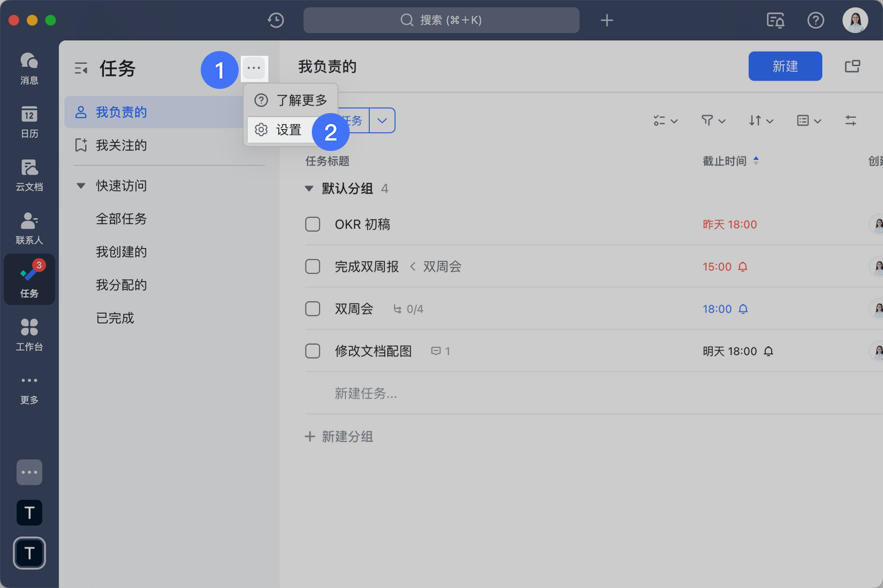Click the 新建任务 input field
Viewport: 883px width, 588px height.
point(366,394)
